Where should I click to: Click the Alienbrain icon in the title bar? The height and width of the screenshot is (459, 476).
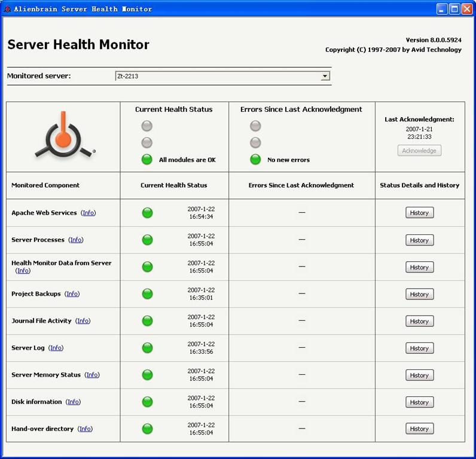(8, 9)
